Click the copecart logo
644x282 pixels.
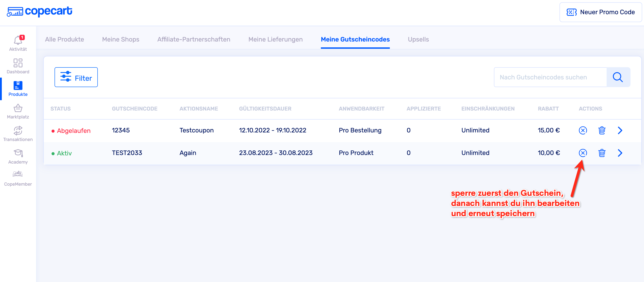coord(39,11)
